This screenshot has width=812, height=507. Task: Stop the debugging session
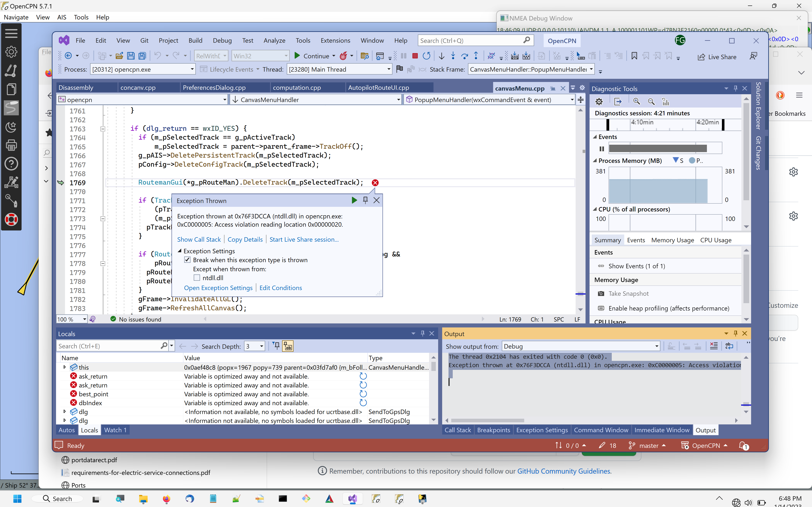[415, 56]
